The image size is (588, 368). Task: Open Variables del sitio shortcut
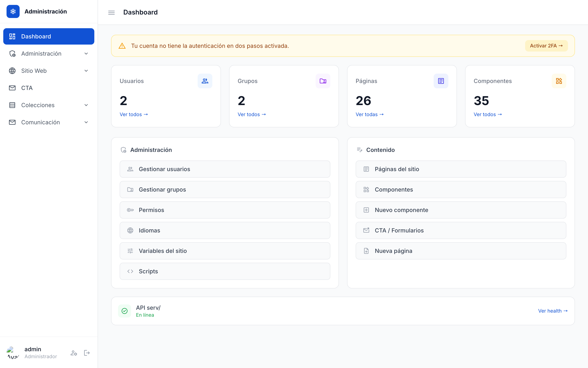(x=225, y=251)
